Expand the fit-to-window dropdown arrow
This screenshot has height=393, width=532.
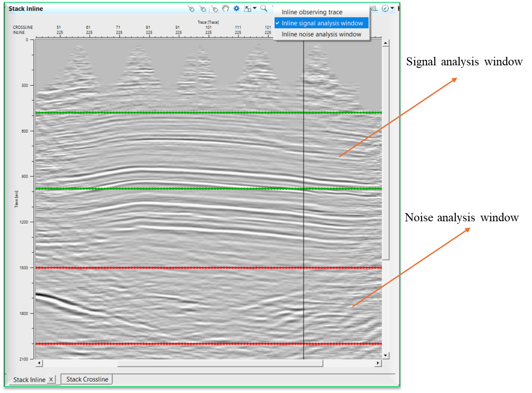(x=254, y=9)
